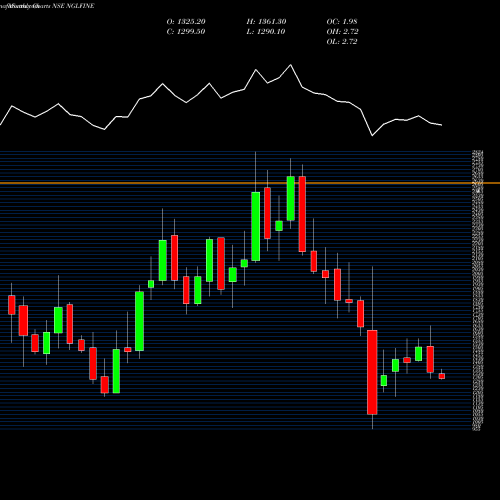Select the high price H: 1361.30
The width and height of the screenshot is (500, 500).
[266, 22]
